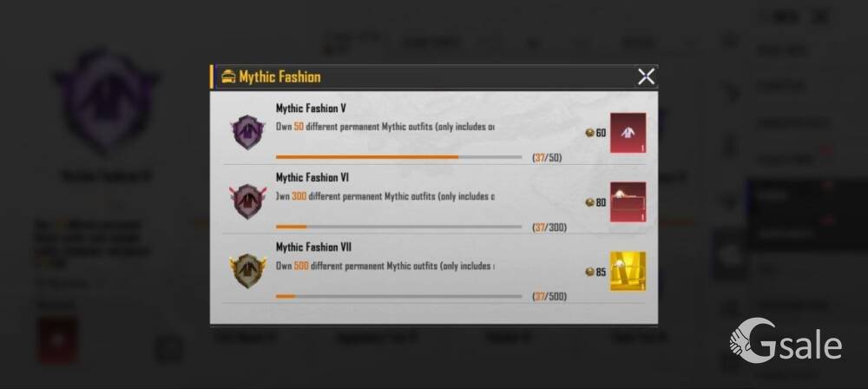Click the purple Mythic Fashion V badge
The height and width of the screenshot is (389, 868).
(x=247, y=132)
